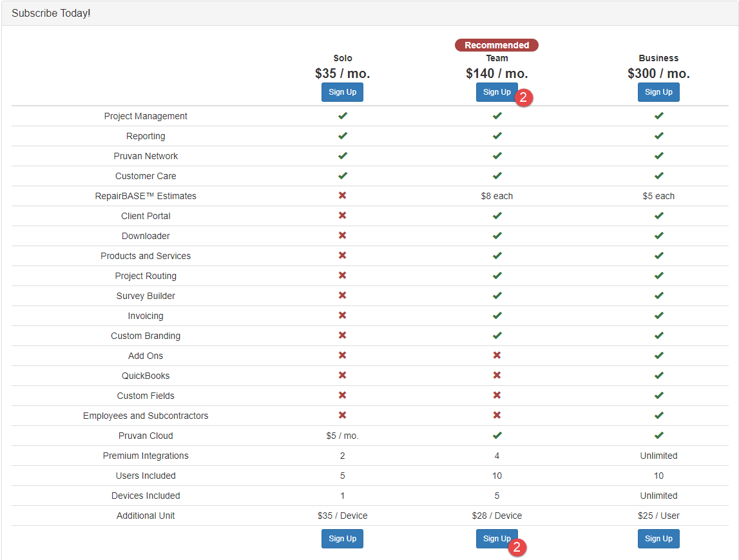Viewport: 739px width, 560px height.
Task: Click the Team Reporting checkmark icon
Action: point(497,136)
